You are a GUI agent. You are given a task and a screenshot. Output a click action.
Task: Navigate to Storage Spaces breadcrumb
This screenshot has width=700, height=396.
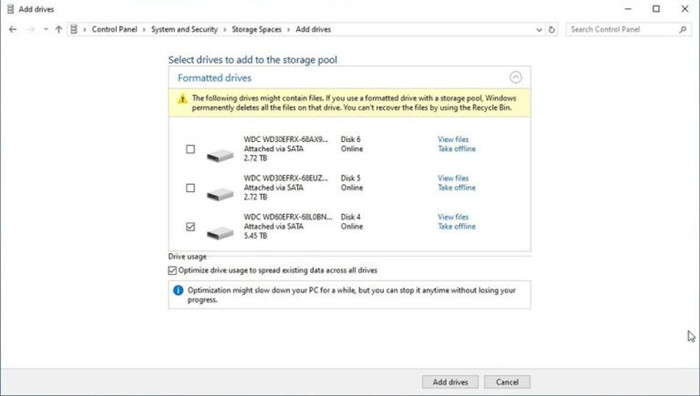coord(256,29)
